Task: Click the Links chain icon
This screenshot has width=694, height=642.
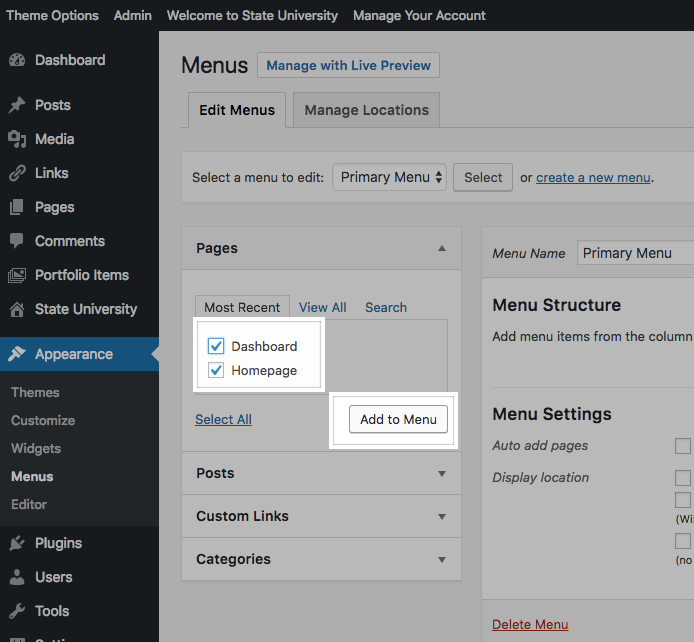Action: [17, 173]
